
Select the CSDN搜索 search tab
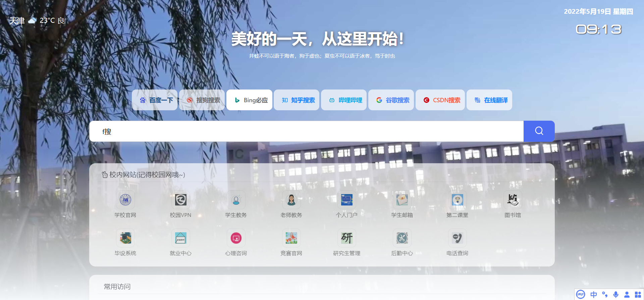point(440,100)
